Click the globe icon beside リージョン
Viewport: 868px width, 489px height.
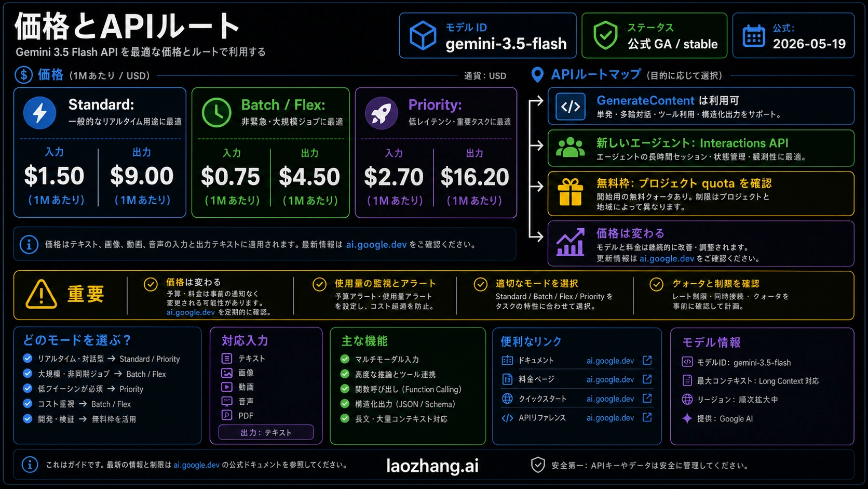(687, 399)
